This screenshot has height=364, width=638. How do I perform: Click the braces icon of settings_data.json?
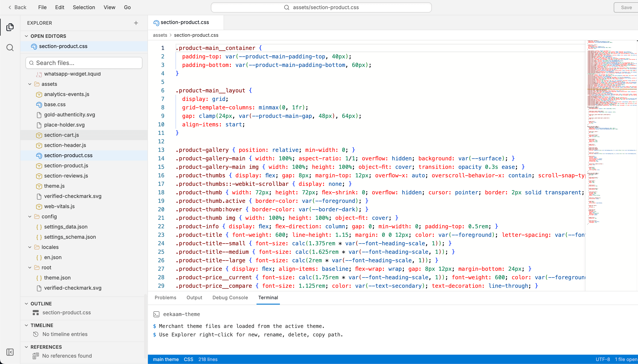tap(39, 227)
